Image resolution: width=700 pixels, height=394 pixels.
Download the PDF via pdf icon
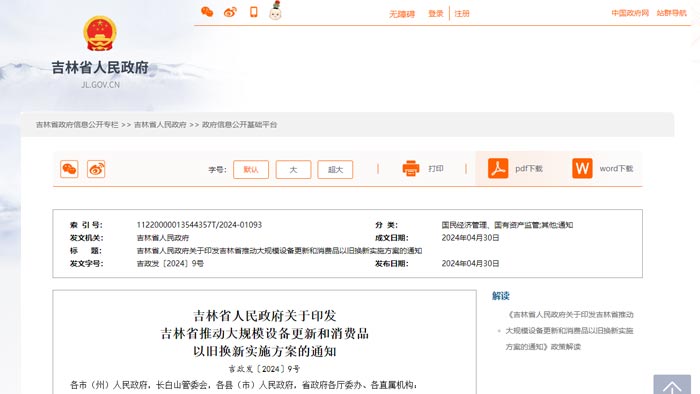pyautogui.click(x=498, y=168)
